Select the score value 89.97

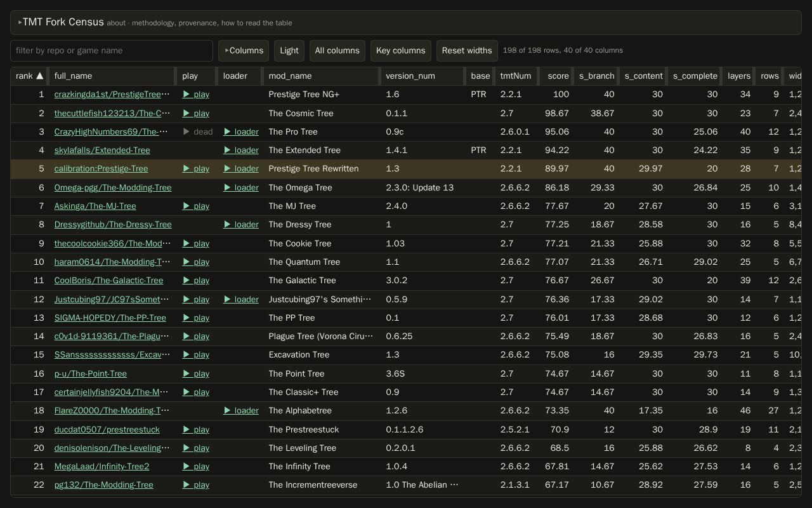click(557, 168)
